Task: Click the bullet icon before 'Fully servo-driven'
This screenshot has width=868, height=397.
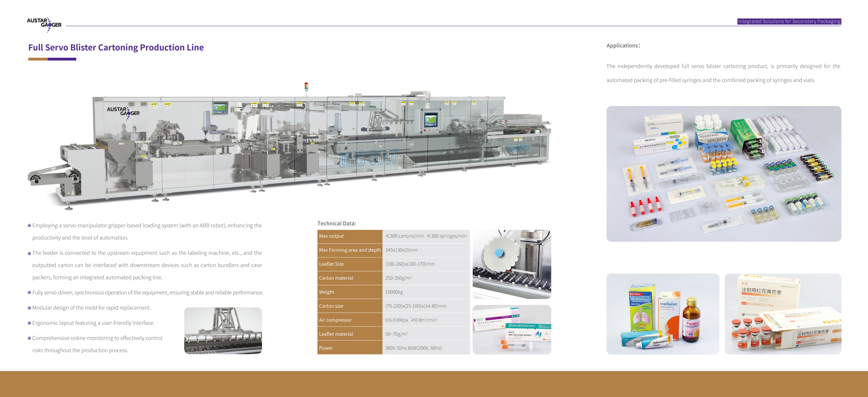Action: click(29, 292)
